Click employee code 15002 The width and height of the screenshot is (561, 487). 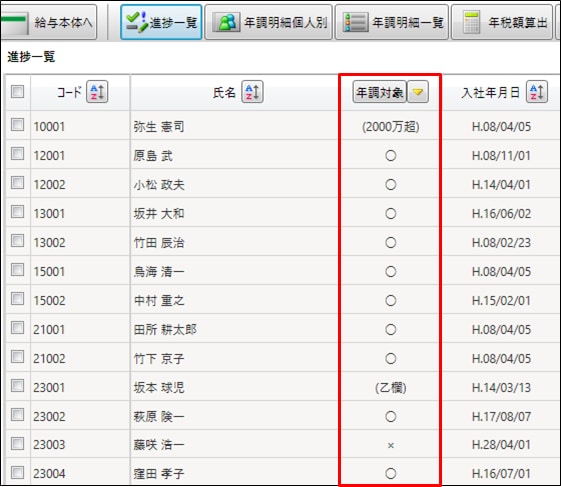49,301
